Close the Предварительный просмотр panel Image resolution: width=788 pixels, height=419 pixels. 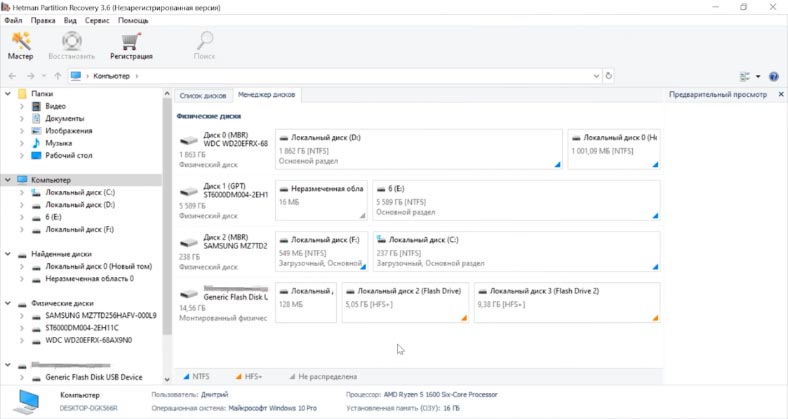781,94
